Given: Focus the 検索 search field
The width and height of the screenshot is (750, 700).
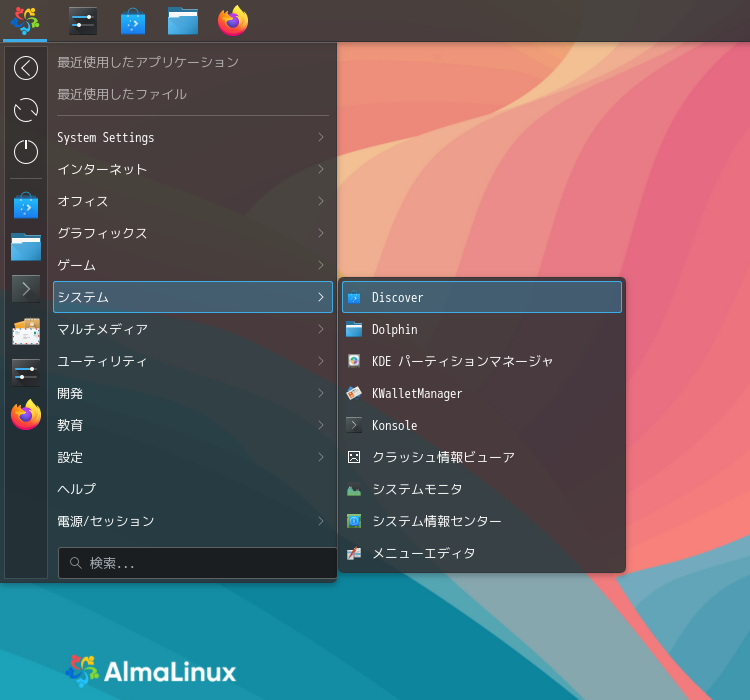Looking at the screenshot, I should (x=197, y=563).
